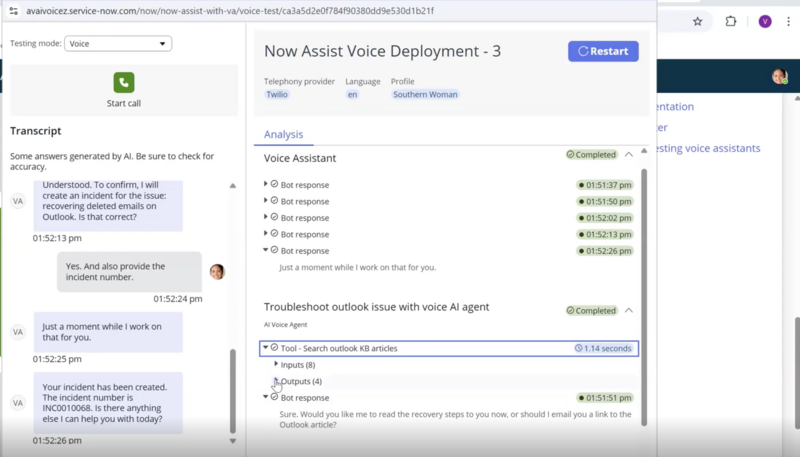Expand the Bot response at 01:52:02 pm
800x457 pixels.
[x=266, y=217]
